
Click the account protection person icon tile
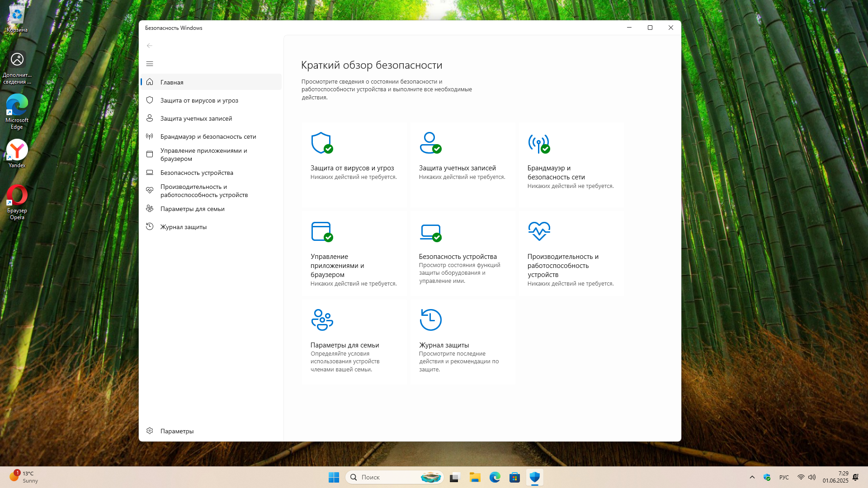(430, 143)
